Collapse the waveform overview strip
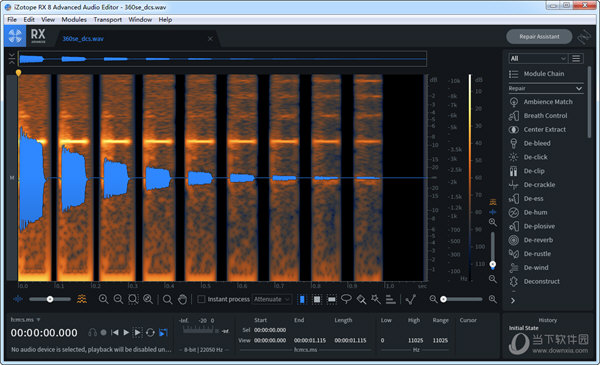Screen dimensions: 600x365 [12, 59]
